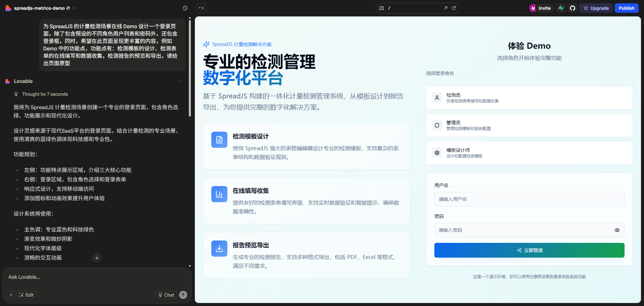Click the 选择登录角色 label
644x306 pixels.
point(440,73)
